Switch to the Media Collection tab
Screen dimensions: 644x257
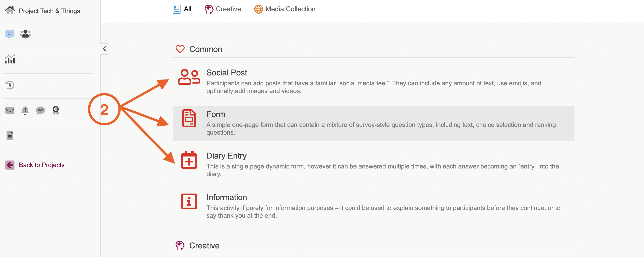[x=290, y=9]
